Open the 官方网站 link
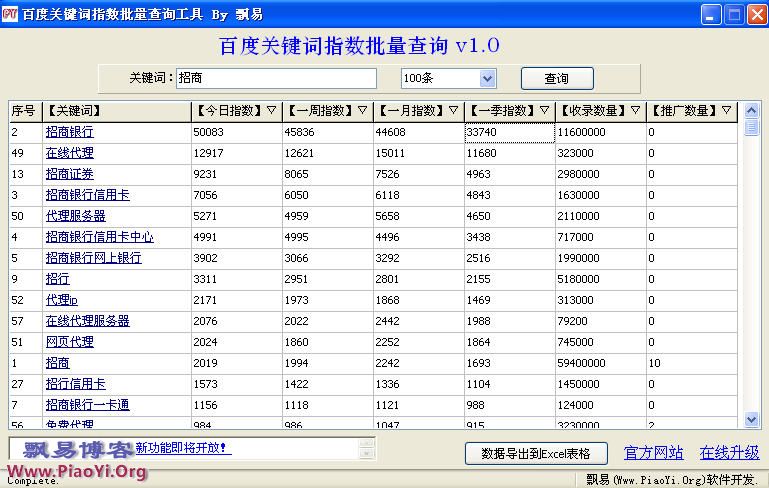 click(x=654, y=453)
